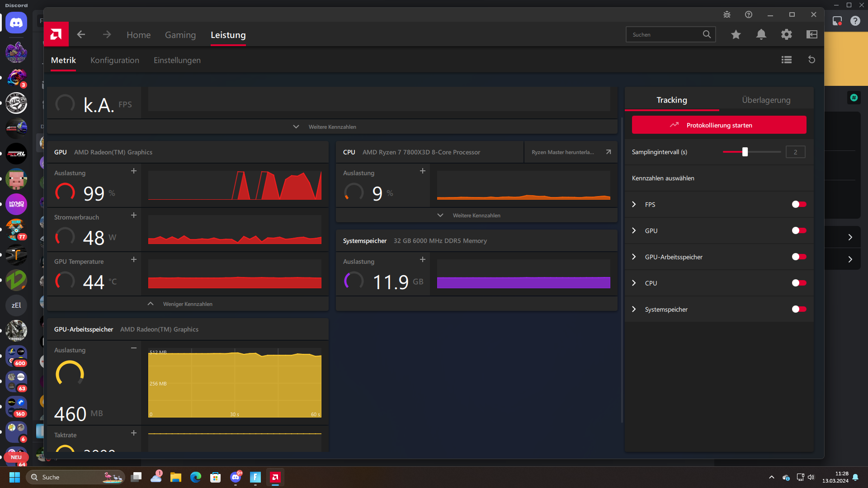Click the AMD logo home icon
Viewport: 868px width, 488px height.
56,34
